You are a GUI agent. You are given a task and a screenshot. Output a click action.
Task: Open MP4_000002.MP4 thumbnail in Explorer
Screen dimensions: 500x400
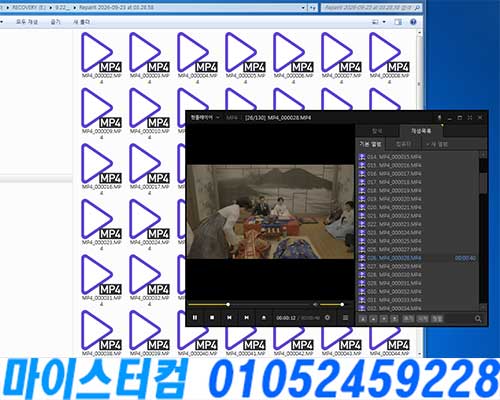101,53
